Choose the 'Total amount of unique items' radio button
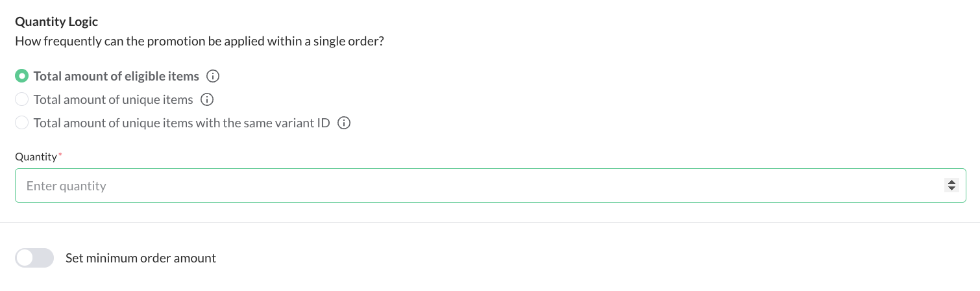This screenshot has height=291, width=980. click(x=22, y=100)
